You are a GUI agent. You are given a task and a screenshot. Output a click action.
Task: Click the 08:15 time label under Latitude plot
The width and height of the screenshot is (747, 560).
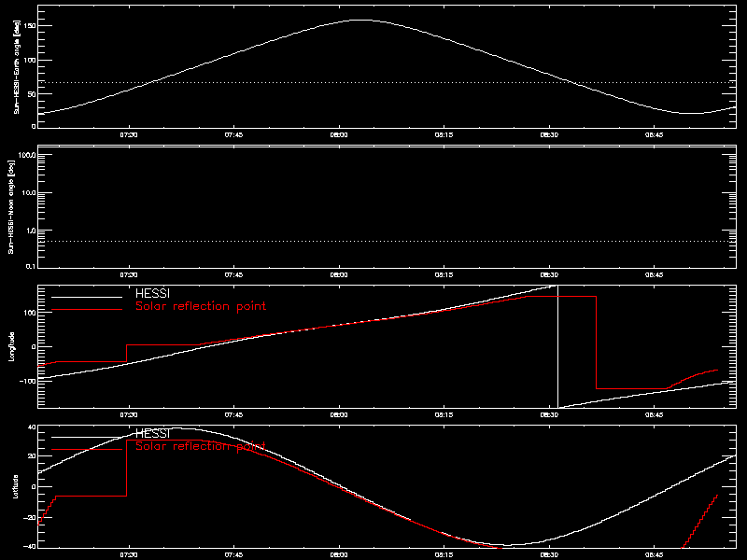pos(444,555)
